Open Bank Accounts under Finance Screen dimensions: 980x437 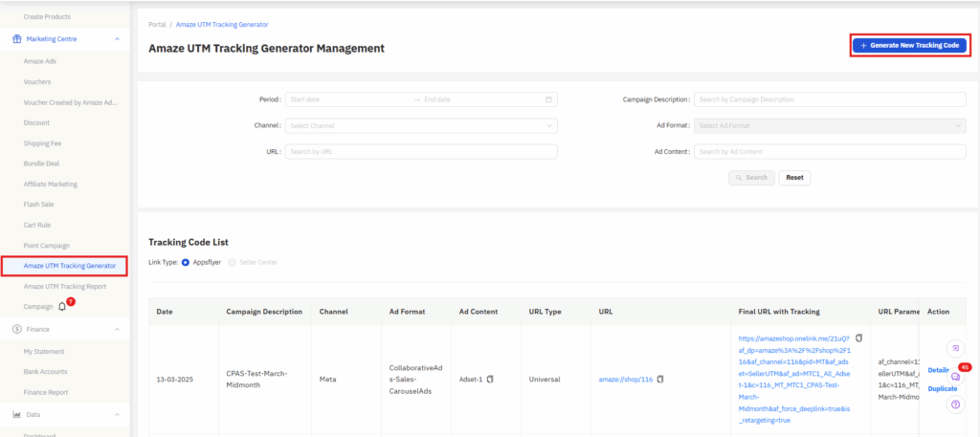[x=45, y=371]
